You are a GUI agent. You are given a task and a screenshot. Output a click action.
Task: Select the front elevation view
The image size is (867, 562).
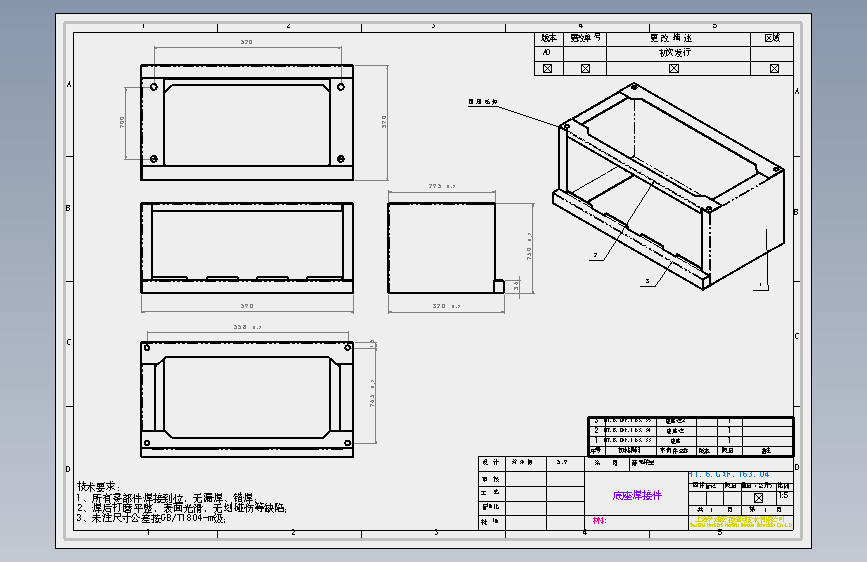pyautogui.click(x=247, y=248)
